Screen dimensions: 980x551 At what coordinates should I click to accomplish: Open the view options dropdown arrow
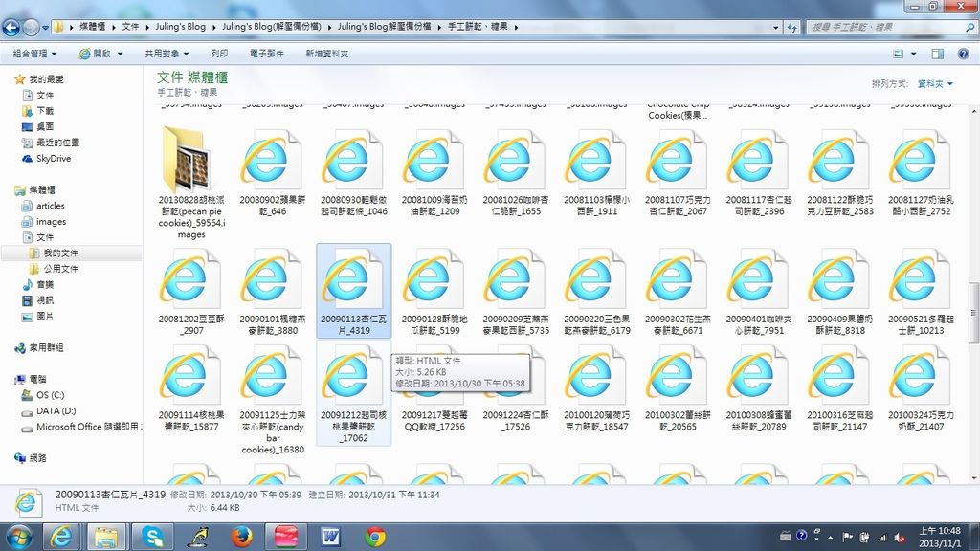click(x=914, y=54)
